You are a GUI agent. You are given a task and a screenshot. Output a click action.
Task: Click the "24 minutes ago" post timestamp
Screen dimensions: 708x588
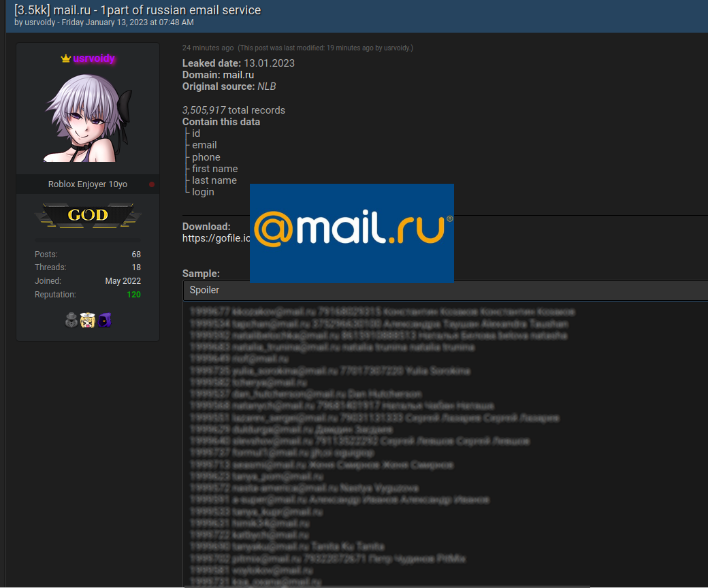point(208,48)
